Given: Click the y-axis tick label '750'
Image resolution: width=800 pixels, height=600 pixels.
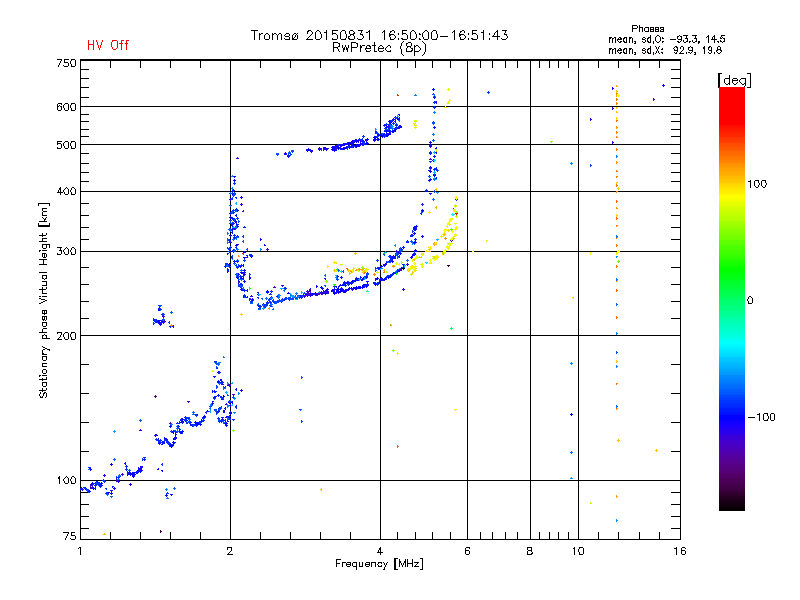Looking at the screenshot, I should [x=66, y=63].
